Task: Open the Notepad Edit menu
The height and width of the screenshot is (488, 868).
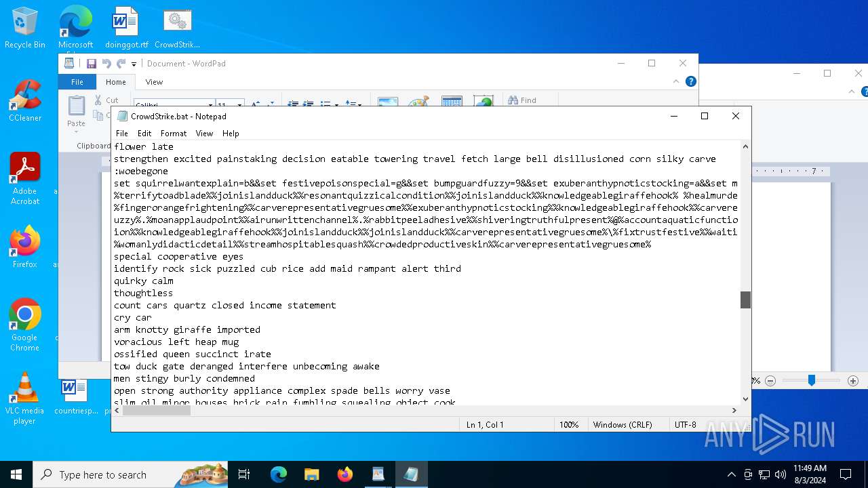Action: click(144, 134)
